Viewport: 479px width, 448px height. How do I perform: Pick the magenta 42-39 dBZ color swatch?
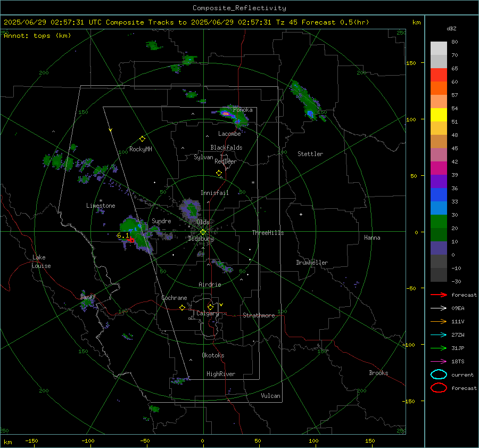439,168
